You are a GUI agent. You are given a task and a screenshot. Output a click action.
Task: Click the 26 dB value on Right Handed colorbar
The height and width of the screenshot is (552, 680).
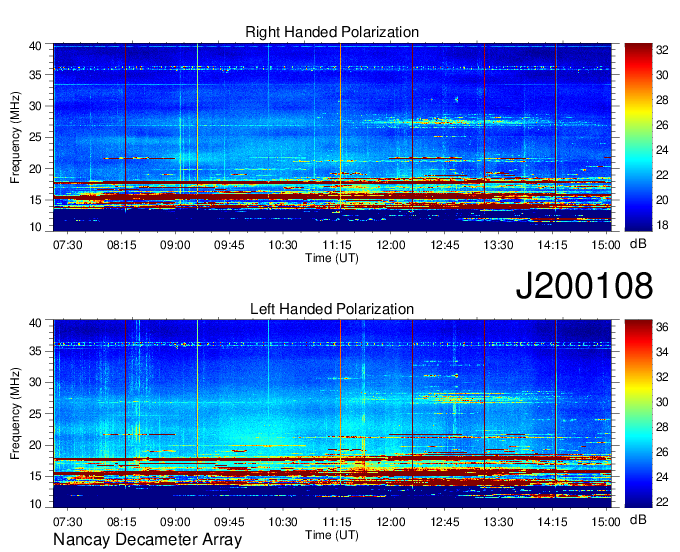pyautogui.click(x=662, y=125)
